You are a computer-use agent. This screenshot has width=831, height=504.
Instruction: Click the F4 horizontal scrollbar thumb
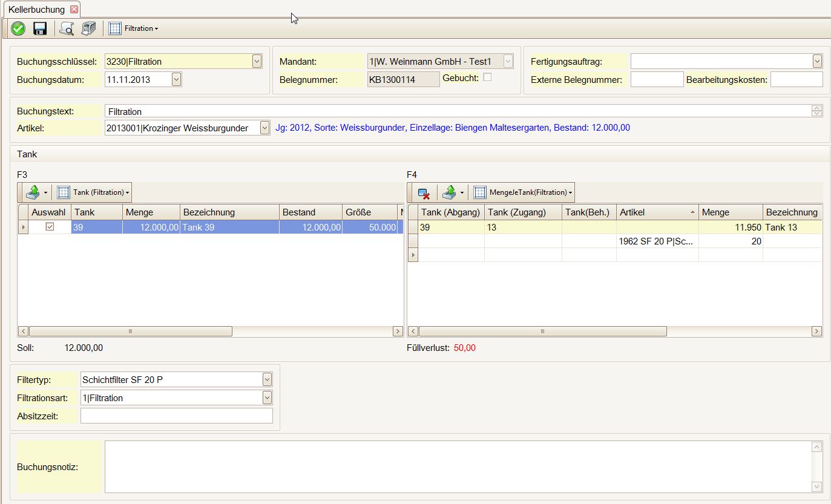point(542,331)
